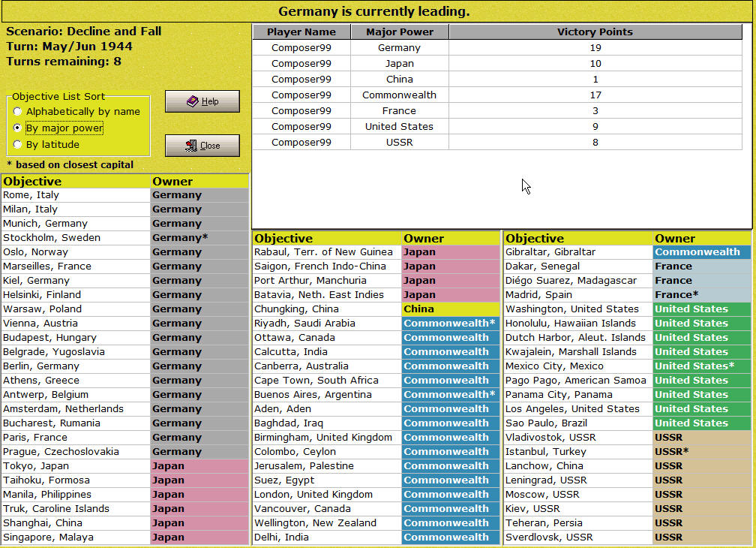Click the Major Power column header

pos(400,32)
